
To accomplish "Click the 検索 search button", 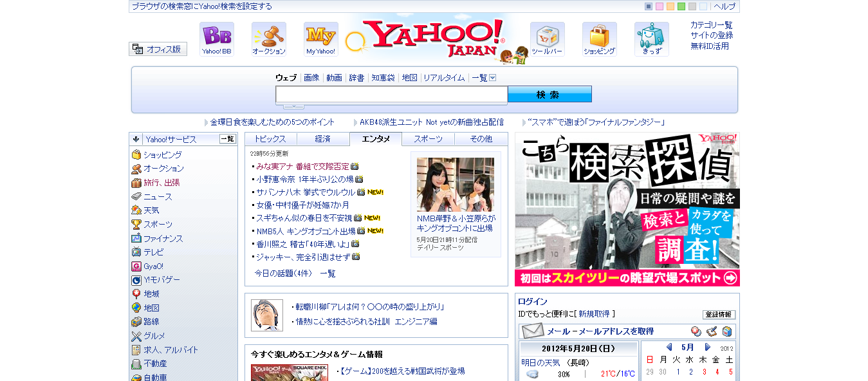I will point(549,95).
